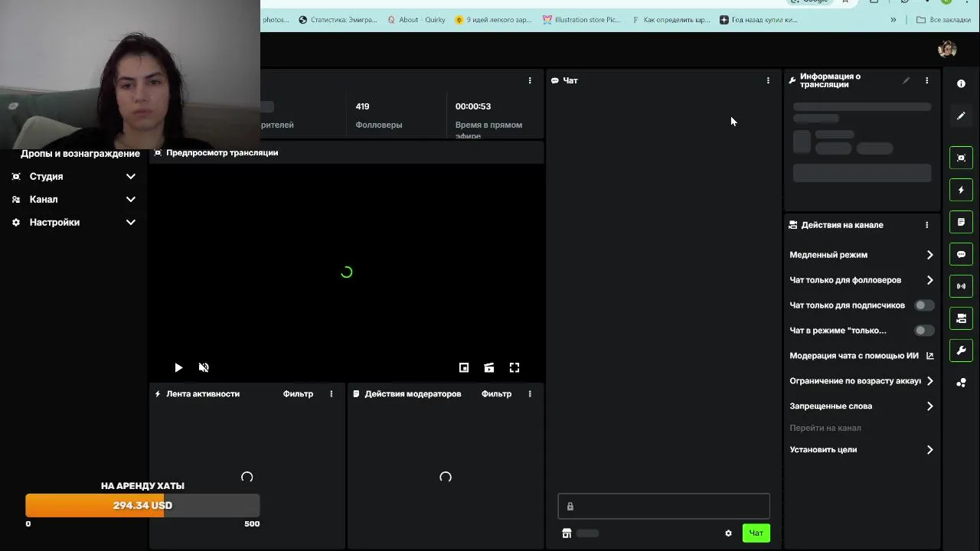Image resolution: width=980 pixels, height=551 pixels.
Task: Open Ограничение по возрасту аккаунта arrow
Action: [929, 381]
